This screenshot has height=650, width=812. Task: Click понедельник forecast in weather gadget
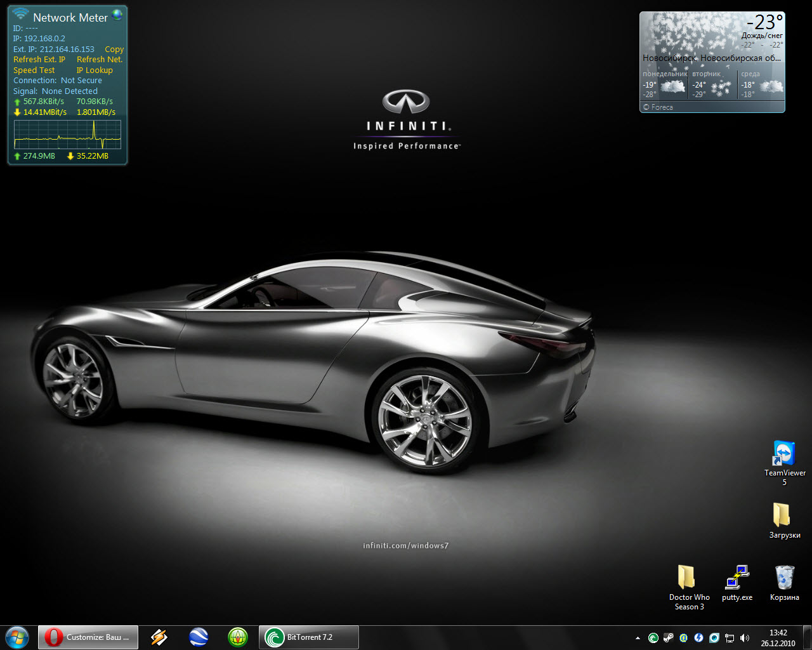(665, 85)
